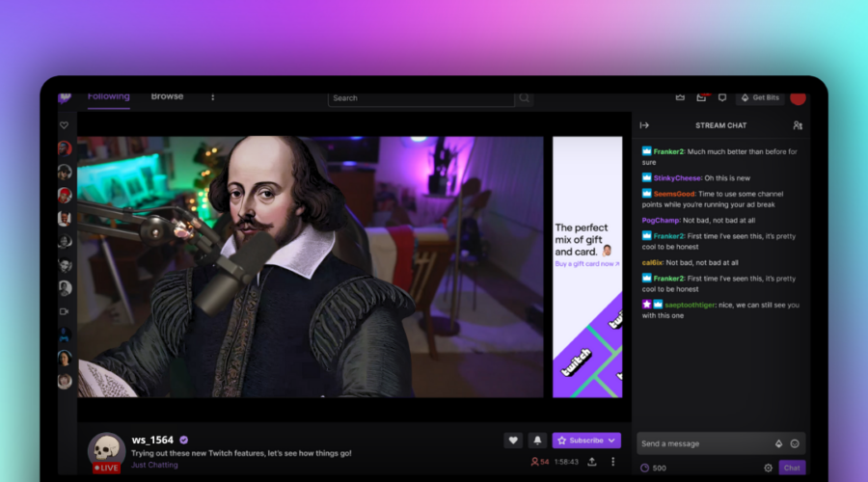Click the Buy a gift card now link
Image resolution: width=868 pixels, height=482 pixels.
[x=587, y=264]
